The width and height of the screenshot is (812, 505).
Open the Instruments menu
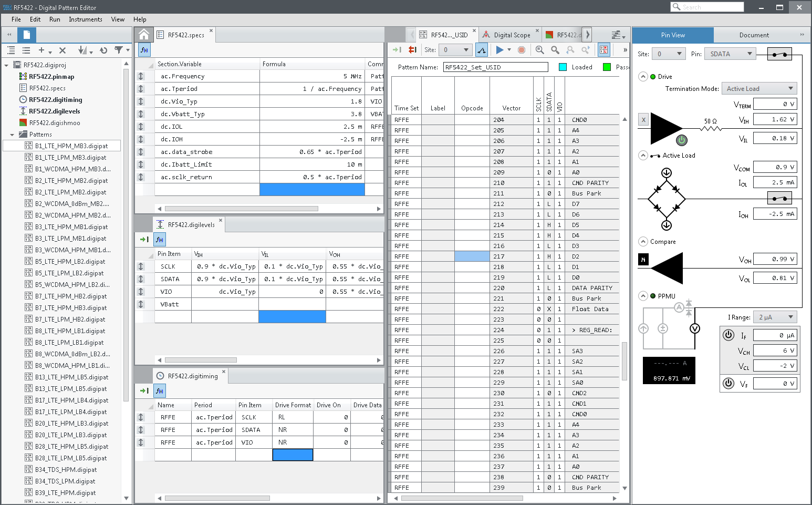click(85, 19)
